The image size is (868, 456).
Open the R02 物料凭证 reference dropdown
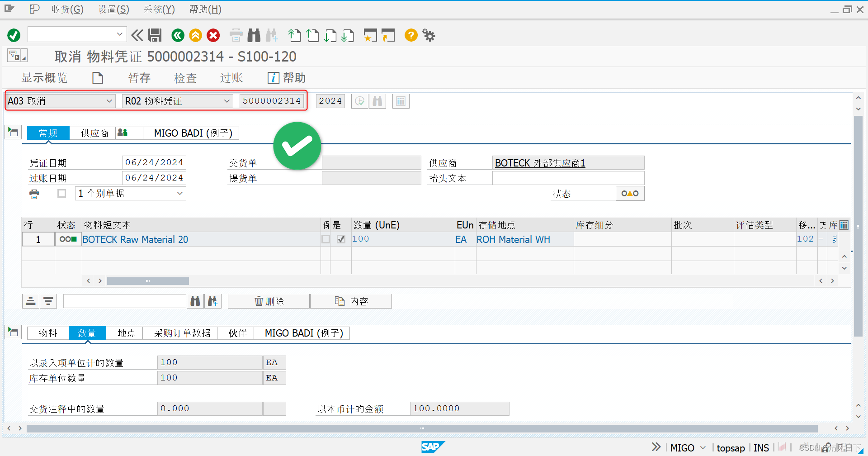coord(227,101)
